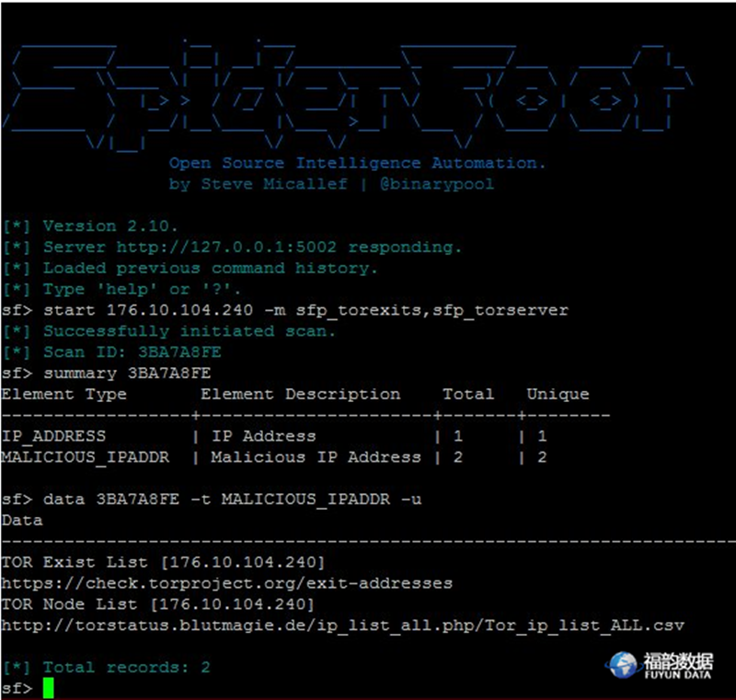Select the 'IP_ADDRESS' element type cell
The image size is (736, 700).
point(53,436)
